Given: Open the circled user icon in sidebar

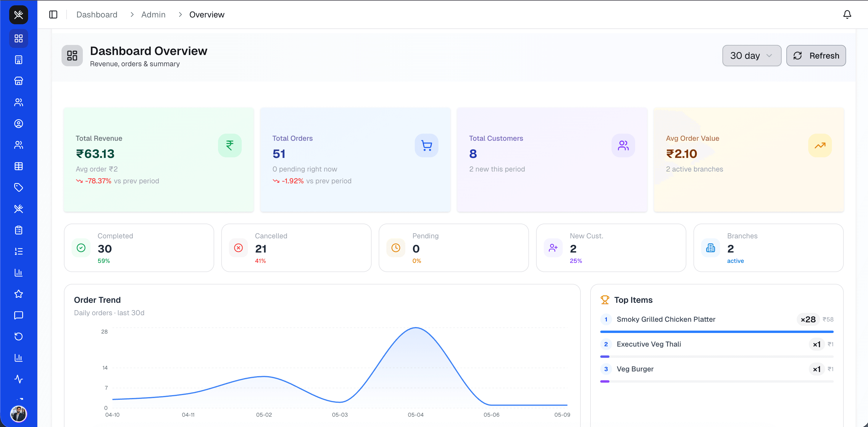Looking at the screenshot, I should pyautogui.click(x=19, y=124).
